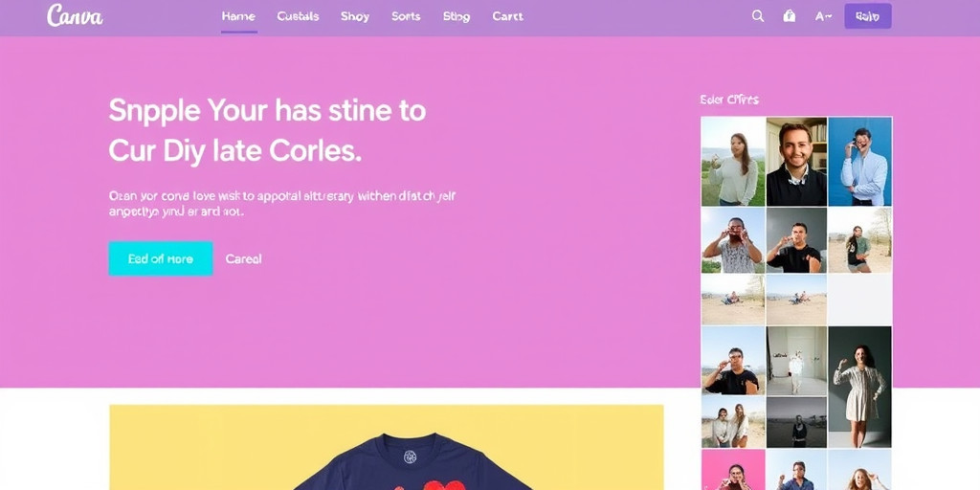This screenshot has width=980, height=490.
Task: Go to the Custals menu item
Action: [x=298, y=16]
